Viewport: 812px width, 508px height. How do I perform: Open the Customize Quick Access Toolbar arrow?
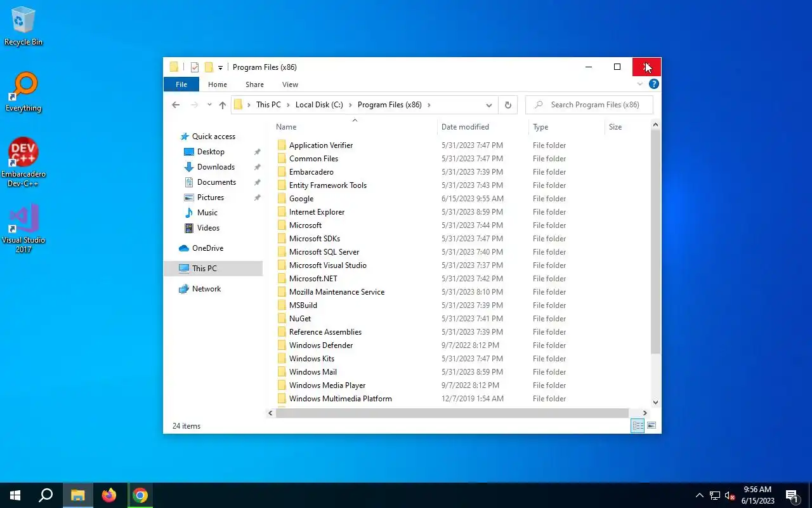(x=220, y=67)
